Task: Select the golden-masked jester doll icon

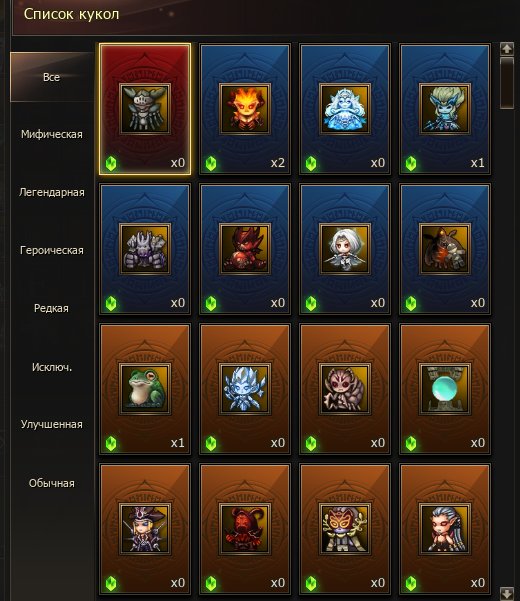Action: [x=345, y=529]
